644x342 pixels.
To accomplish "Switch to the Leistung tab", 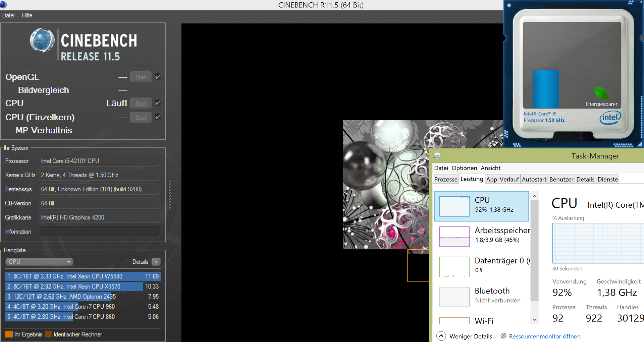I will click(472, 179).
